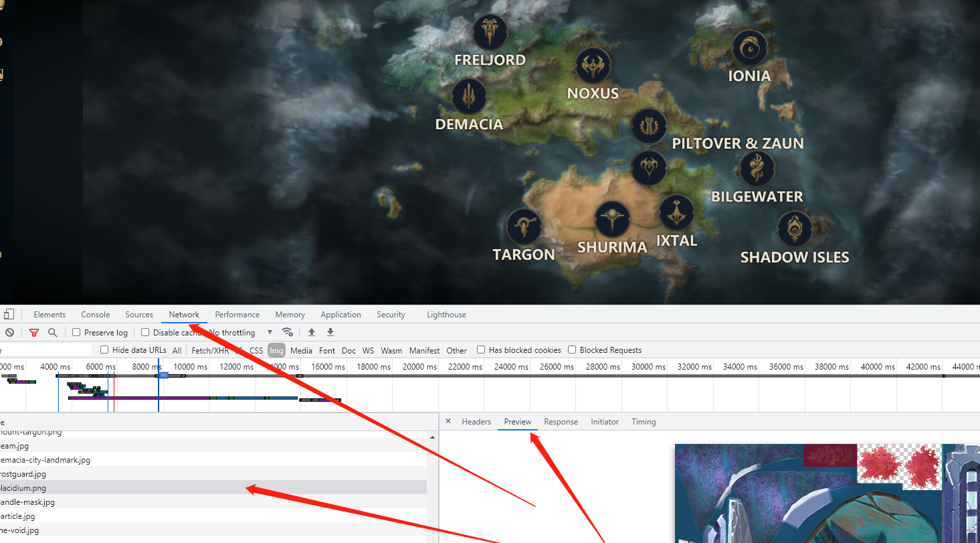Open the Sources tab

139,315
